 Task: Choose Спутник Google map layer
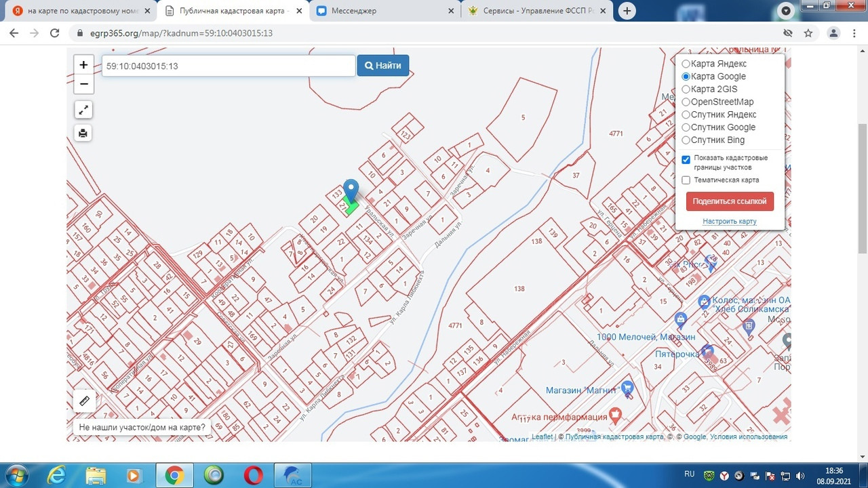[686, 127]
